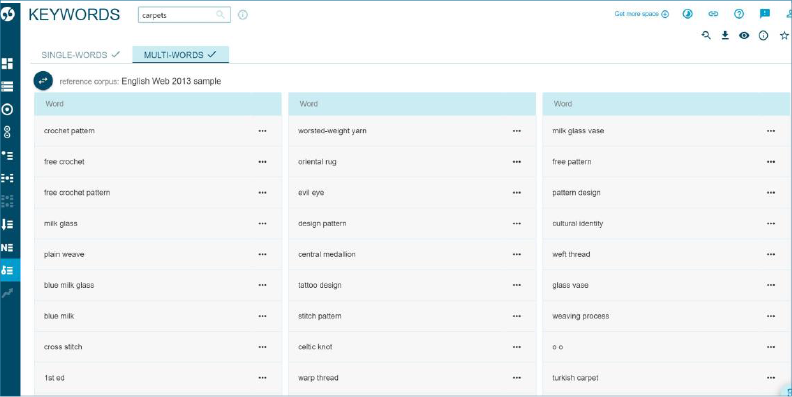Open the three-dot menu for turkish carpet
This screenshot has width=792, height=397.
(770, 378)
